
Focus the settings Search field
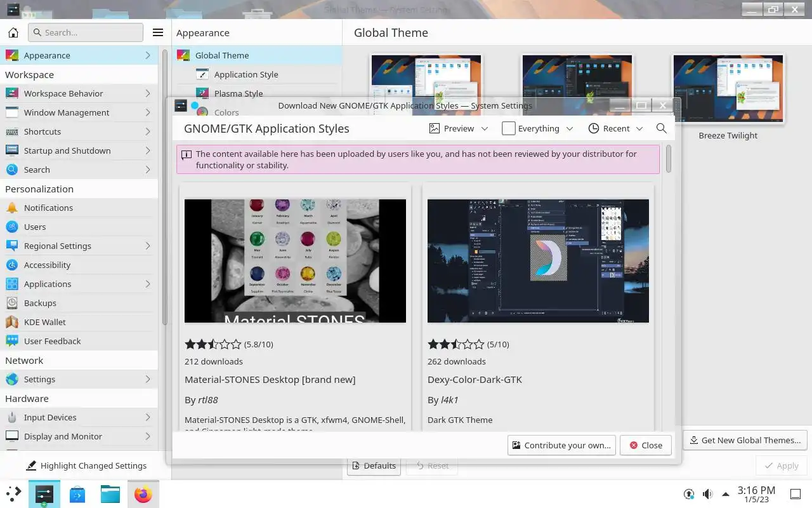[x=86, y=32]
